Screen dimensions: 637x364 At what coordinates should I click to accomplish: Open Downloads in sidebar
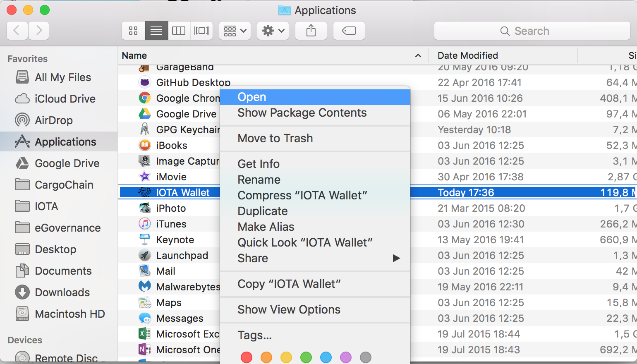point(59,292)
